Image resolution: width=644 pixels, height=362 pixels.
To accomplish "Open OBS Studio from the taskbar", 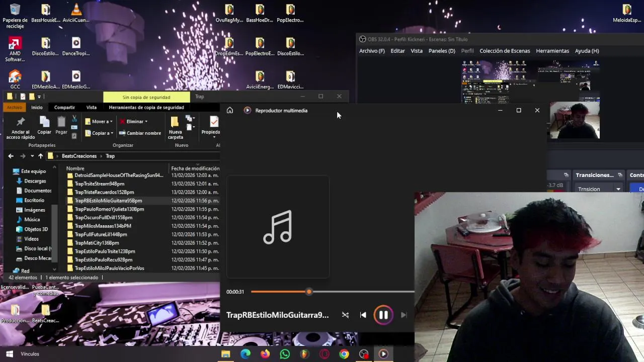I will coord(364,354).
